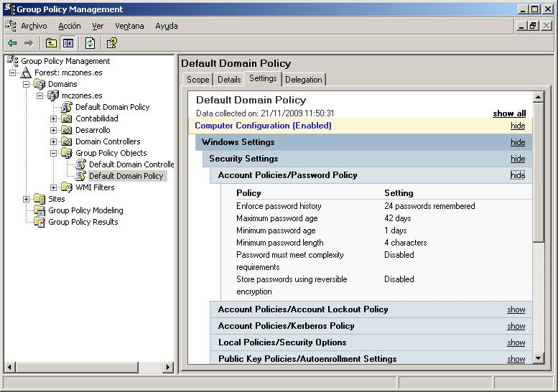Viewport: 558px width, 392px height.
Task: Hide the Windows Settings section
Action: 518,142
